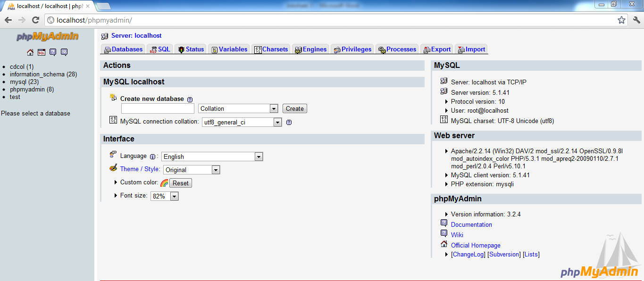Click the PHP extension: mysqli text
Viewport: 644px width, 281px height.
(482, 184)
